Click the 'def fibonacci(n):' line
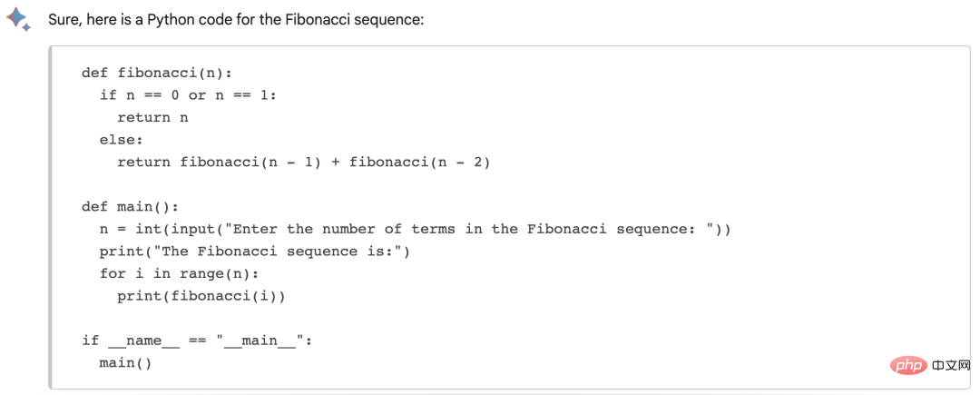 [157, 73]
